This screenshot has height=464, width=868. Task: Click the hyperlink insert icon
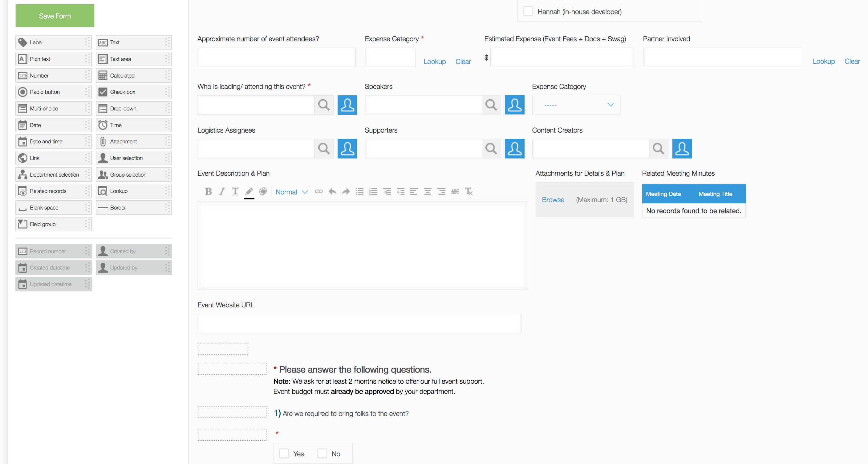[x=318, y=192]
